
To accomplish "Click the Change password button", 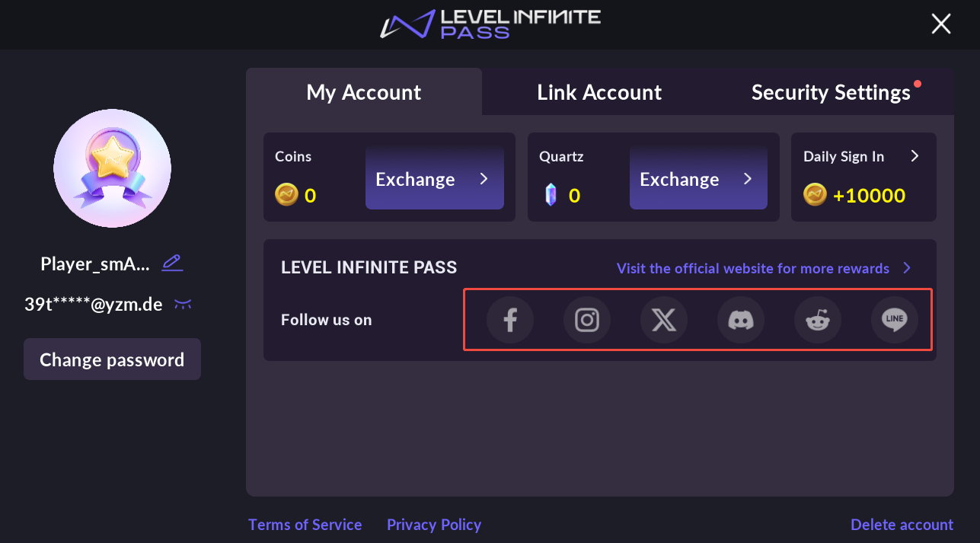I will click(112, 359).
